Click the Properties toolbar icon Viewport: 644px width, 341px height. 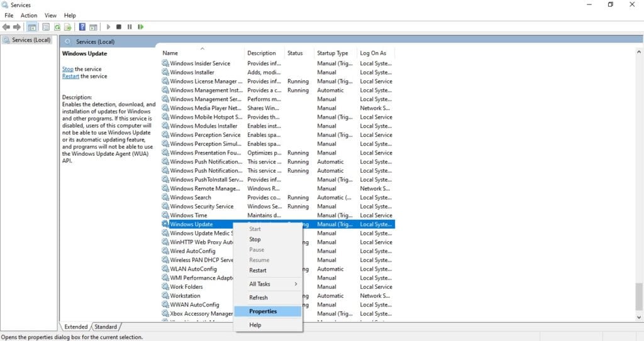pyautogui.click(x=46, y=27)
